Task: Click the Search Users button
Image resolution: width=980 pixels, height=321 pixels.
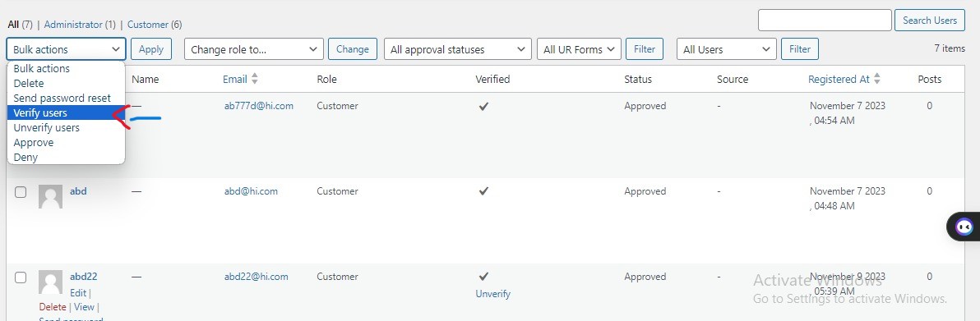Action: pyautogui.click(x=930, y=20)
